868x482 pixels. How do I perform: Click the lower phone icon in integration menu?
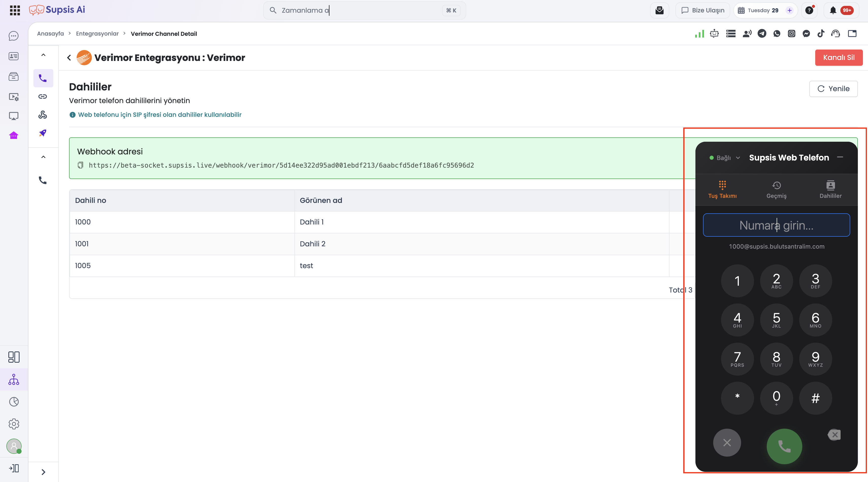pyautogui.click(x=43, y=180)
